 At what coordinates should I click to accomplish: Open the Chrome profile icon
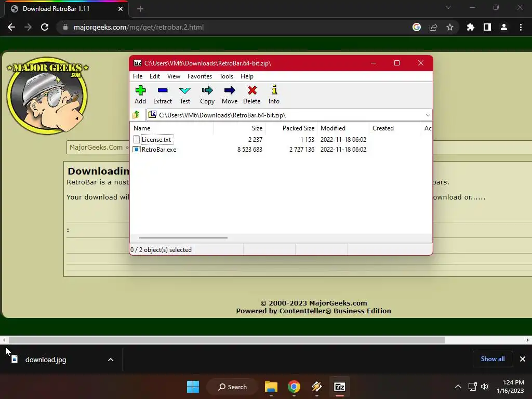504,27
